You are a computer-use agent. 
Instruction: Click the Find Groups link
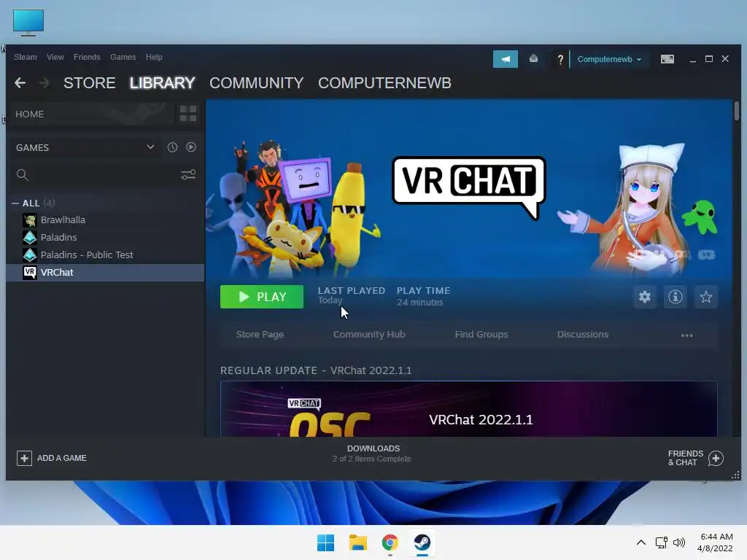tap(481, 334)
